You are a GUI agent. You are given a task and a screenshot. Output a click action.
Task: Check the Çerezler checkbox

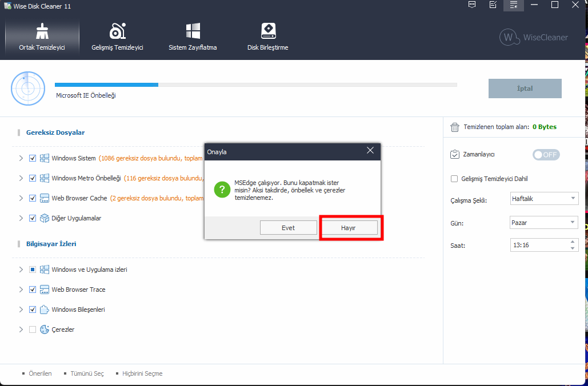tap(33, 329)
